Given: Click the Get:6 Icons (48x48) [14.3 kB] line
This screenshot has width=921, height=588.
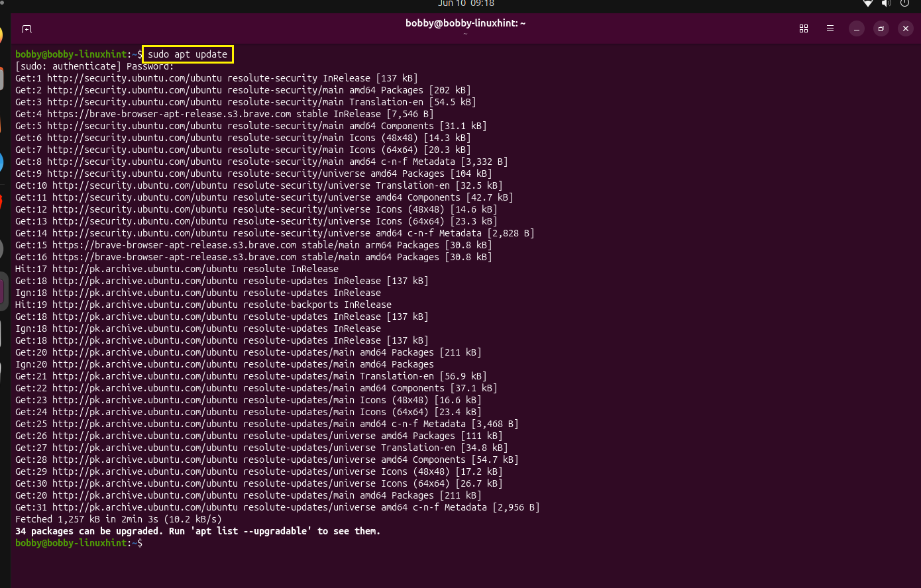Looking at the screenshot, I should (243, 138).
